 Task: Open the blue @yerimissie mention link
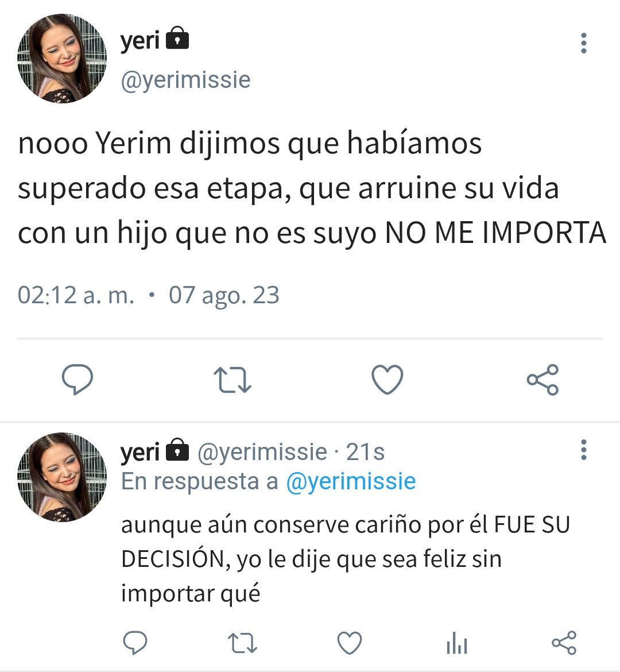coord(351,481)
